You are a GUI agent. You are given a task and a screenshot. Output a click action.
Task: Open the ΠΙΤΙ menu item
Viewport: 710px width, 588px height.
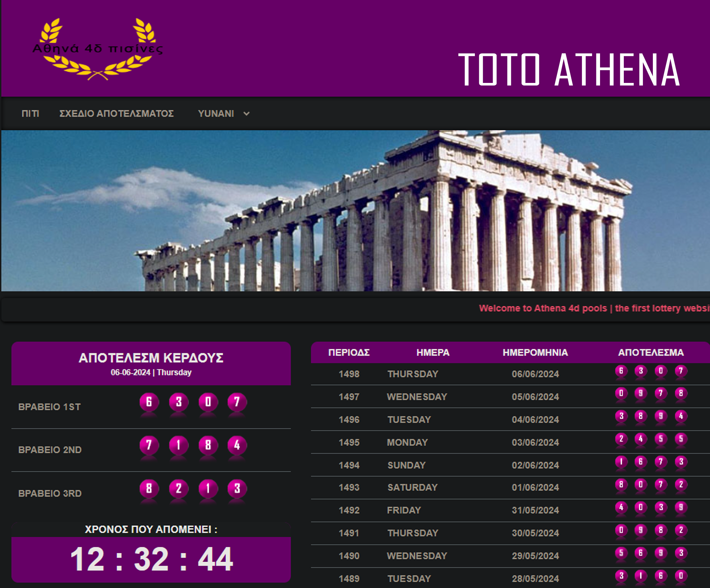[x=30, y=114]
